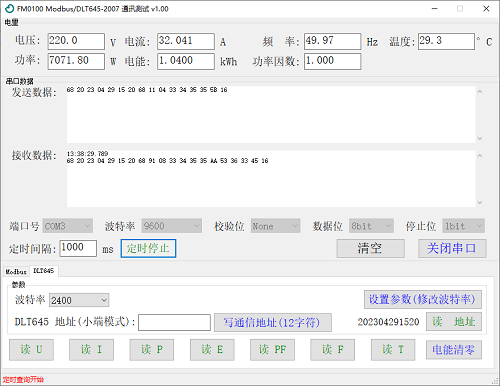
Task: Click the 定时停止 button
Action: click(x=148, y=248)
